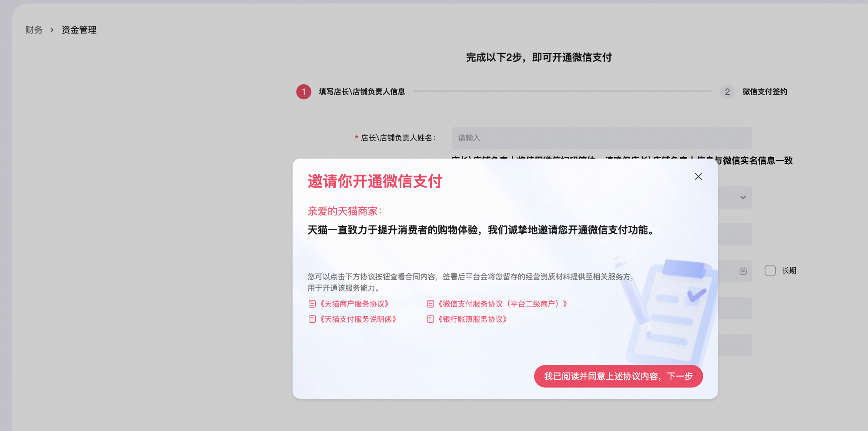Expand the dropdown arrow behind the dialog
This screenshot has height=431, width=868.
click(x=743, y=197)
